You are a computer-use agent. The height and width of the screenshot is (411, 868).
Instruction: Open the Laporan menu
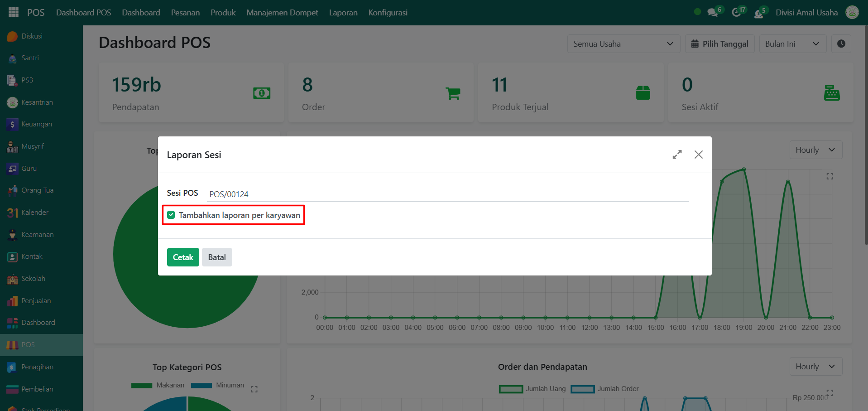(343, 13)
